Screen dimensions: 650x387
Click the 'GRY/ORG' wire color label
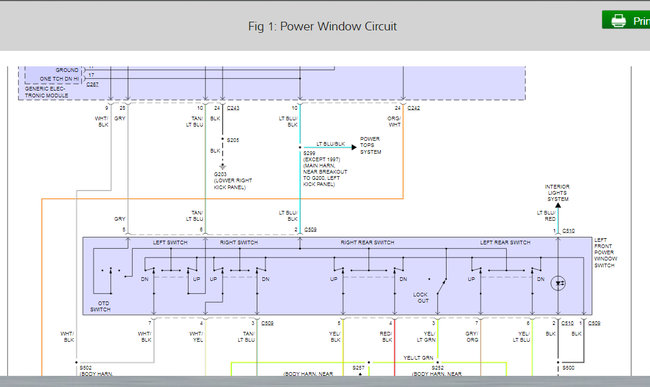(x=472, y=336)
